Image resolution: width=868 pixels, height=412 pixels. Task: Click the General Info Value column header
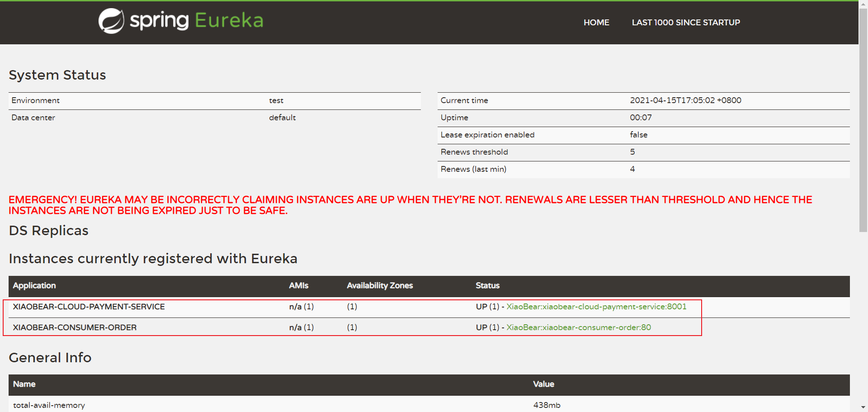coord(543,384)
